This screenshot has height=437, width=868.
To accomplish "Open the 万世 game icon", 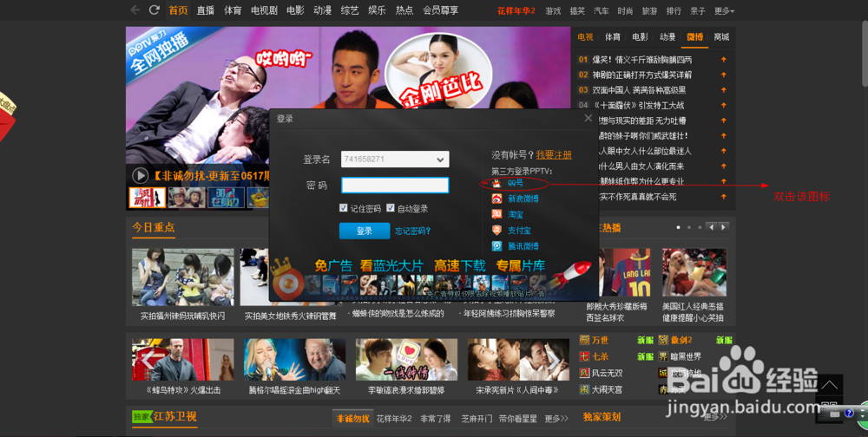I will coord(584,340).
